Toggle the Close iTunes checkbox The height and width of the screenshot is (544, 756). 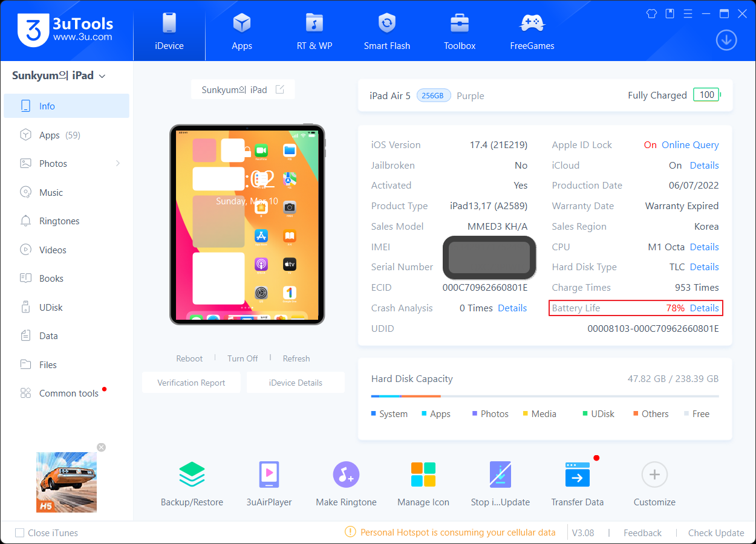[20, 533]
